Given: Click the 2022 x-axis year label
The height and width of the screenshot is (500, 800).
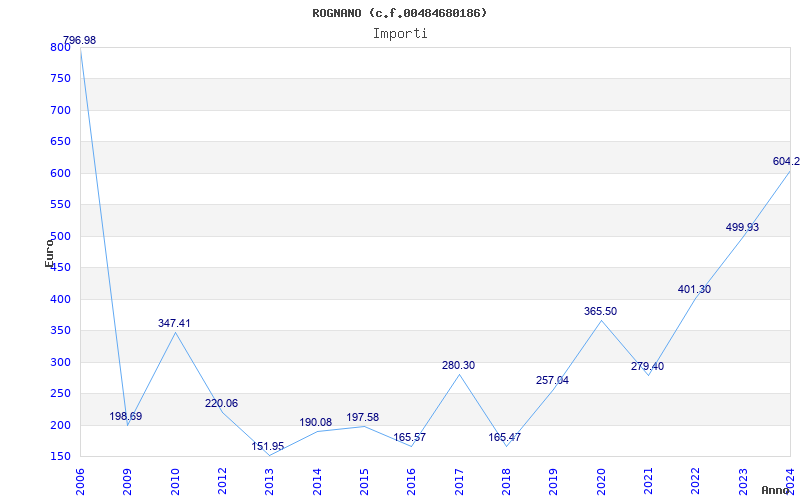Looking at the screenshot, I should click(x=695, y=482).
